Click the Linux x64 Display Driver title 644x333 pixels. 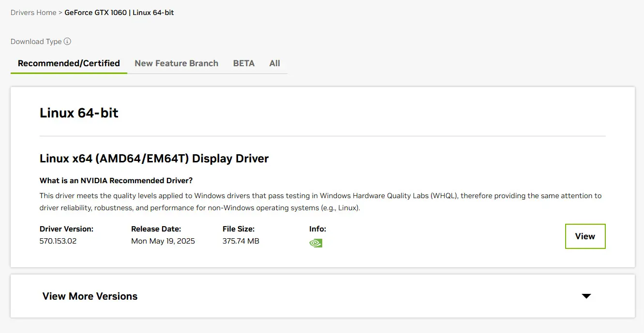coord(154,159)
